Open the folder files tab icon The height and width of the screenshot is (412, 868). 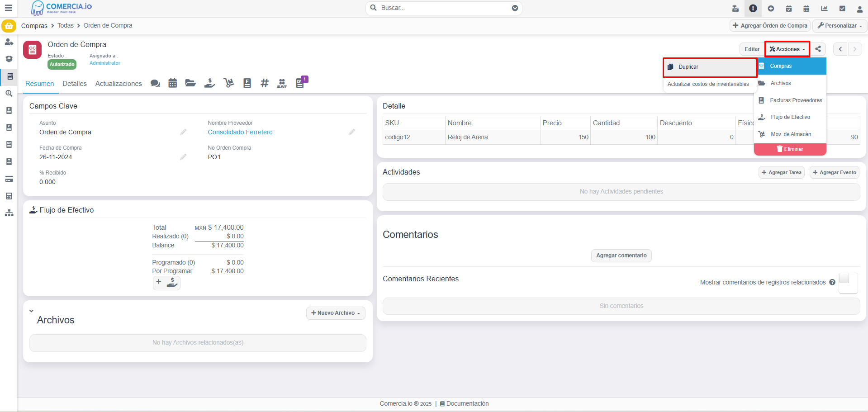tap(190, 83)
